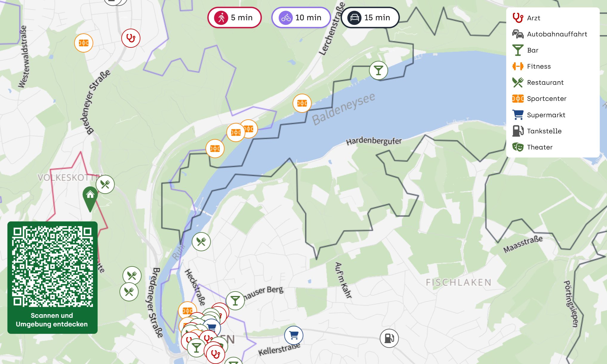Screen dimensions: 607x364
Task: Open the gas station marker near Kellerstraße
Action: pos(389,338)
